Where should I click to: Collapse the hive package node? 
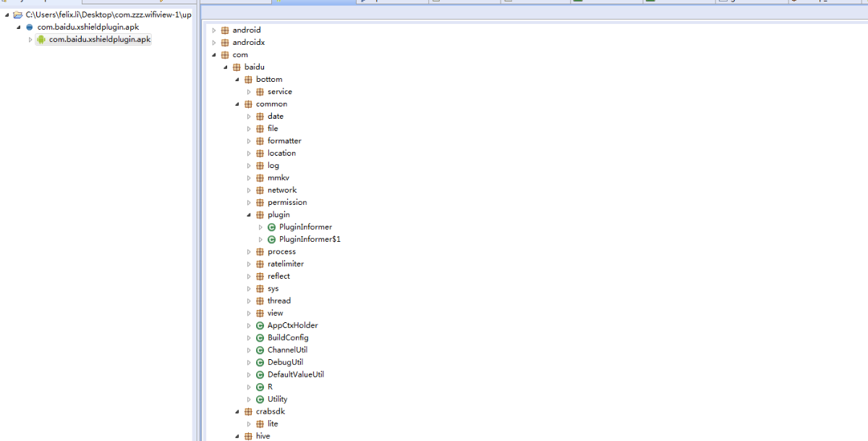coord(237,437)
